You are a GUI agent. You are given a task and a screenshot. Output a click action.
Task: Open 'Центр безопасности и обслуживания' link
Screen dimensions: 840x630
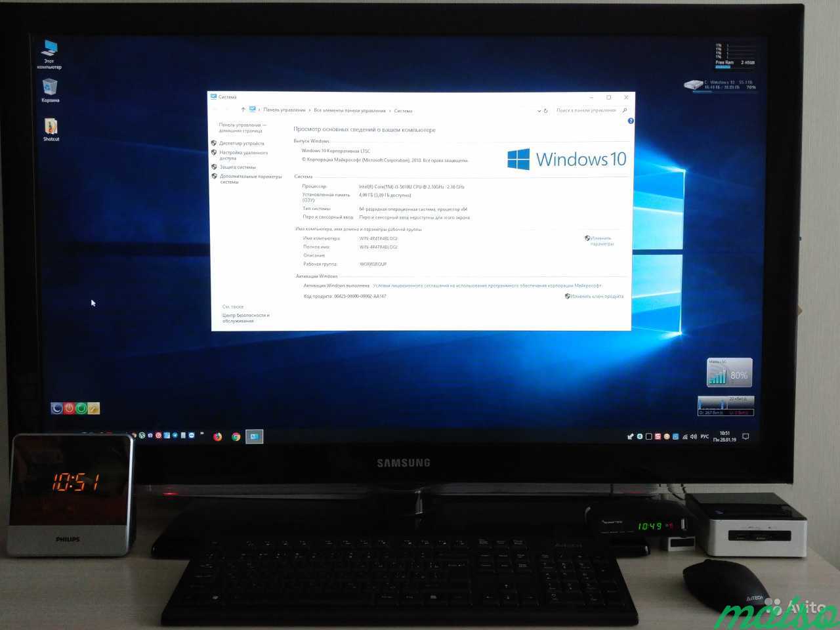246,318
